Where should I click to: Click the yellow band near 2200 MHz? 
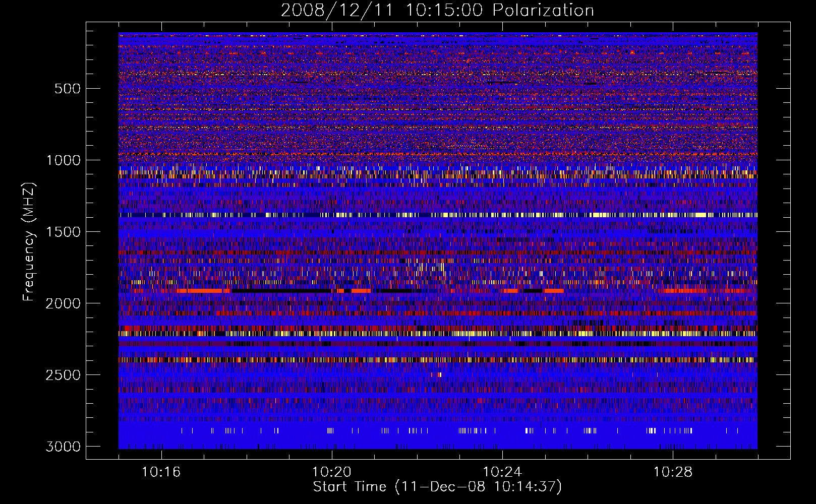pyautogui.click(x=438, y=334)
